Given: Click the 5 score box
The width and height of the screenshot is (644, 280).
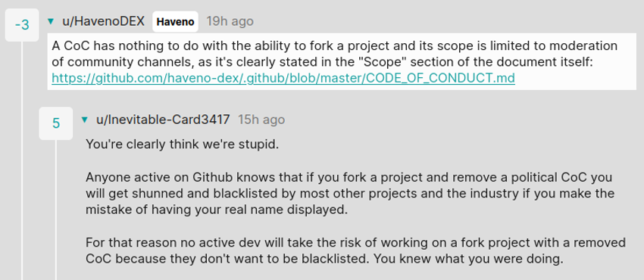Looking at the screenshot, I should (x=56, y=123).
